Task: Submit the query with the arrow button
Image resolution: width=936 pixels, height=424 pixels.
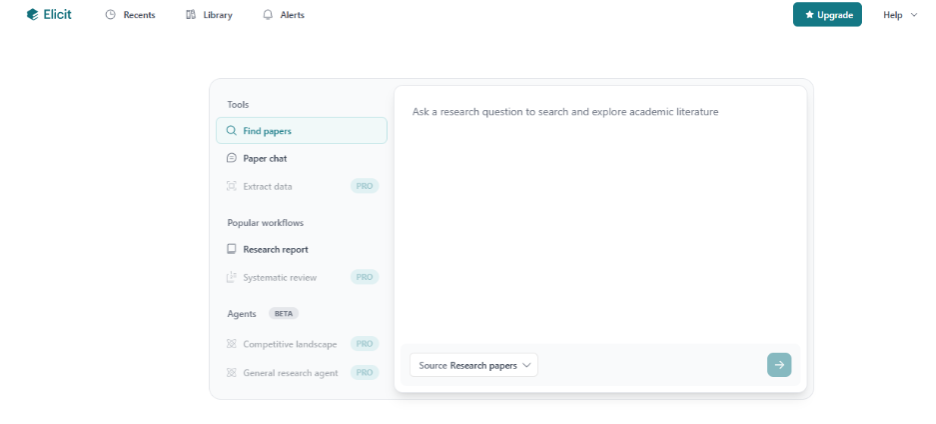Action: pos(779,365)
